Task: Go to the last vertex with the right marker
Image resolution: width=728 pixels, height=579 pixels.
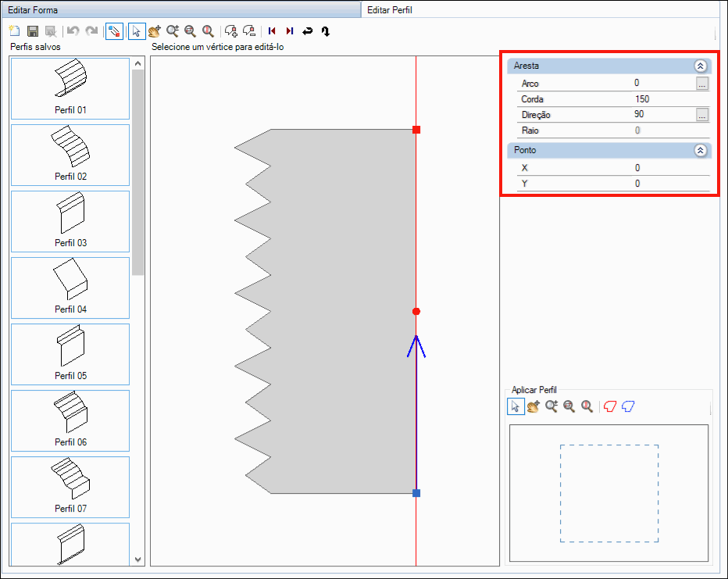Action: point(290,31)
